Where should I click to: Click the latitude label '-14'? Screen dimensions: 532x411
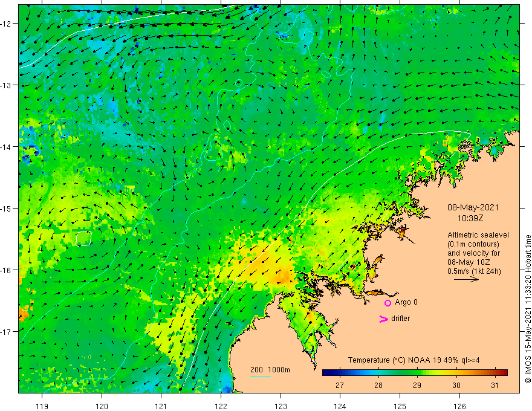[6, 147]
